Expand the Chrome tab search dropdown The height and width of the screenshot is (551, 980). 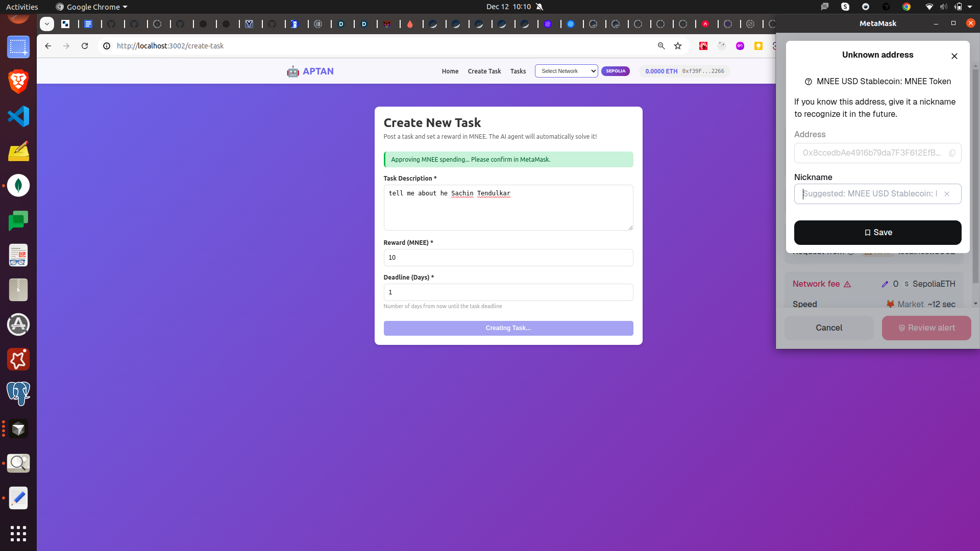46,24
